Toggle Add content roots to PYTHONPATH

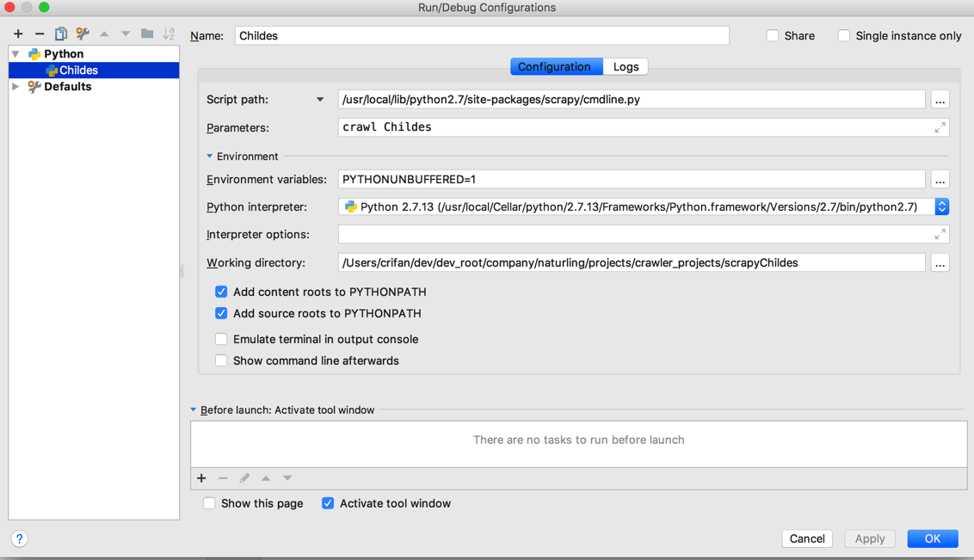221,292
